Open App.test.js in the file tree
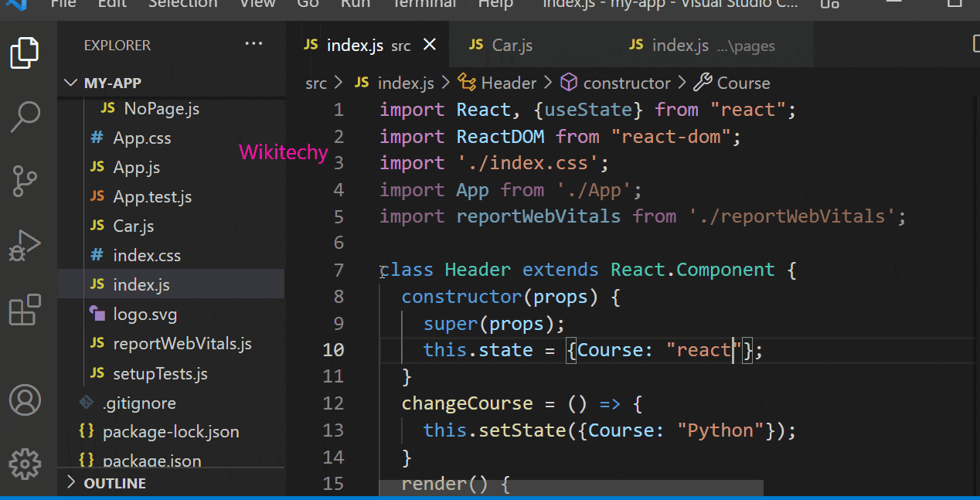This screenshot has width=980, height=500. click(x=152, y=196)
